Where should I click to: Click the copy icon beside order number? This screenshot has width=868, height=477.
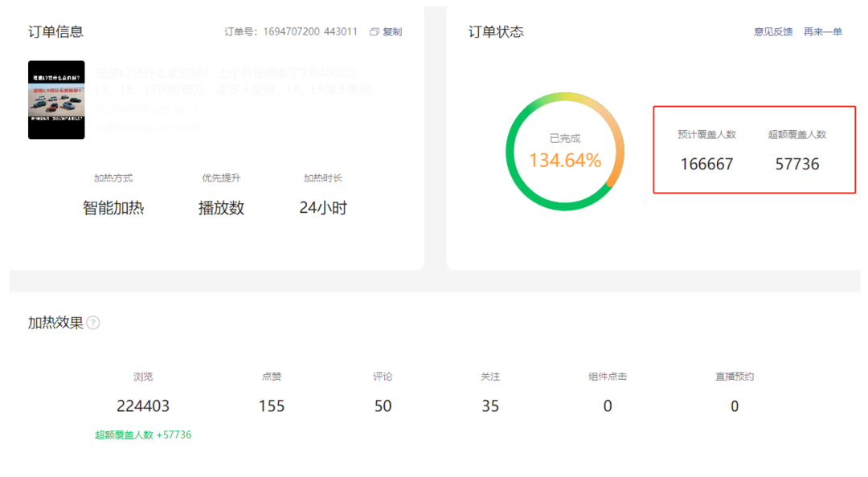pyautogui.click(x=375, y=32)
